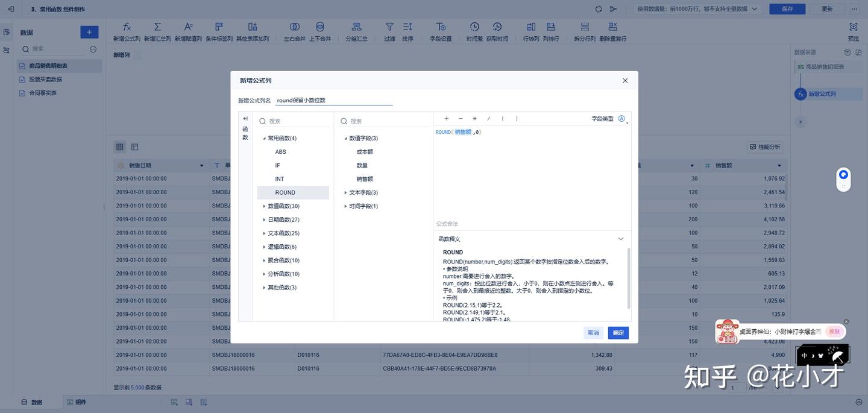Click the 保存 save button
The width and height of the screenshot is (868, 413).
tap(787, 7)
